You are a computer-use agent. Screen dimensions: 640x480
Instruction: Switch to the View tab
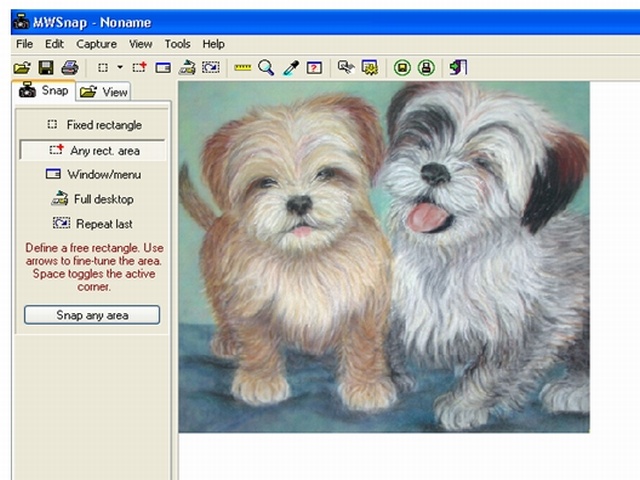click(x=105, y=92)
